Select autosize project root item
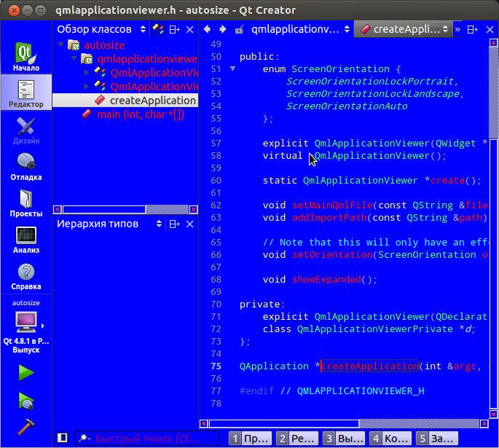 coord(104,45)
